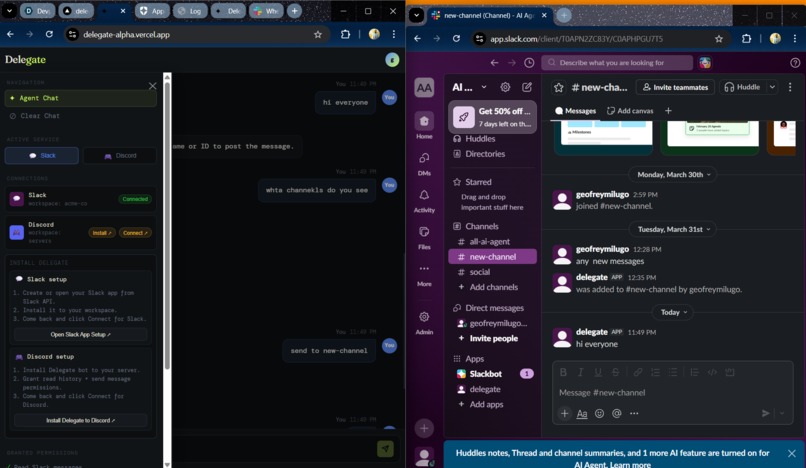Open the Huddle options dropdown arrow
Viewport: 806px width, 468px height.
pos(772,87)
